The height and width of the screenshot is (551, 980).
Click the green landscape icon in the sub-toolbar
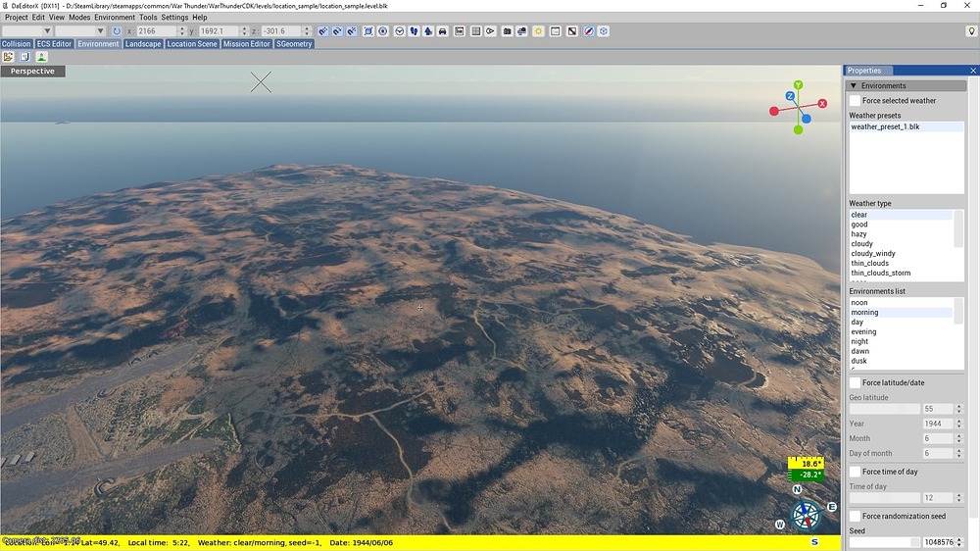point(41,56)
